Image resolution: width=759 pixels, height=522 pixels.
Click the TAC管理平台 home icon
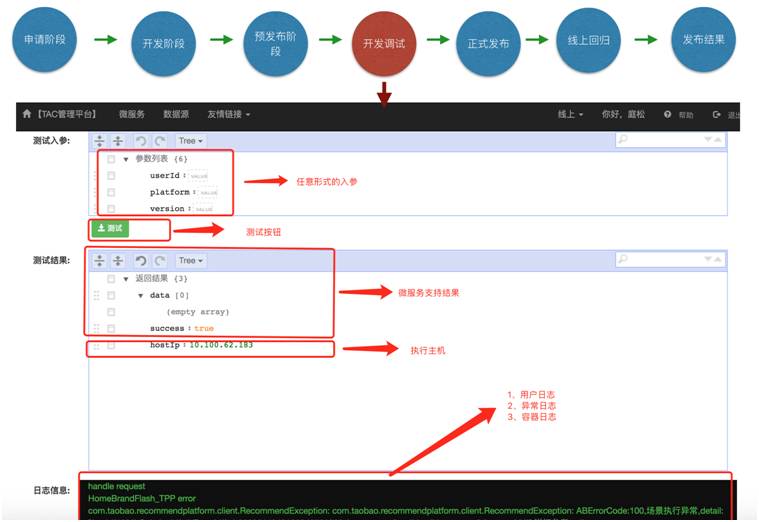(x=27, y=114)
